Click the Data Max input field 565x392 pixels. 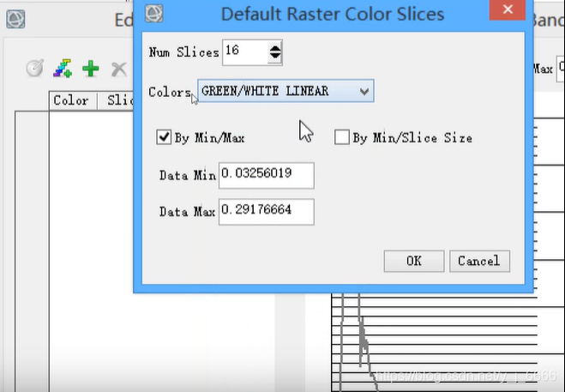point(267,212)
